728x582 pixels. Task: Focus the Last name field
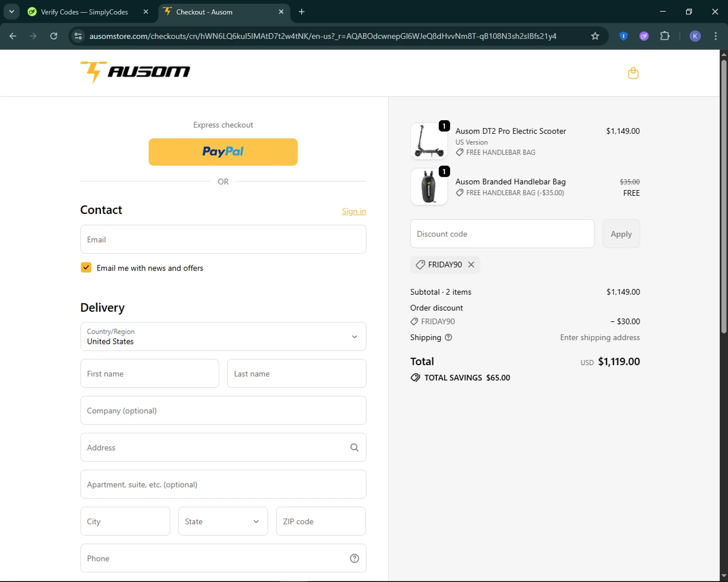[x=297, y=373]
